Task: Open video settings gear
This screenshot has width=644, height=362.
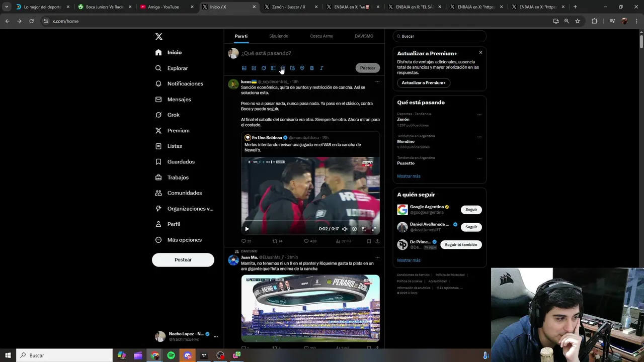Action: [354, 229]
